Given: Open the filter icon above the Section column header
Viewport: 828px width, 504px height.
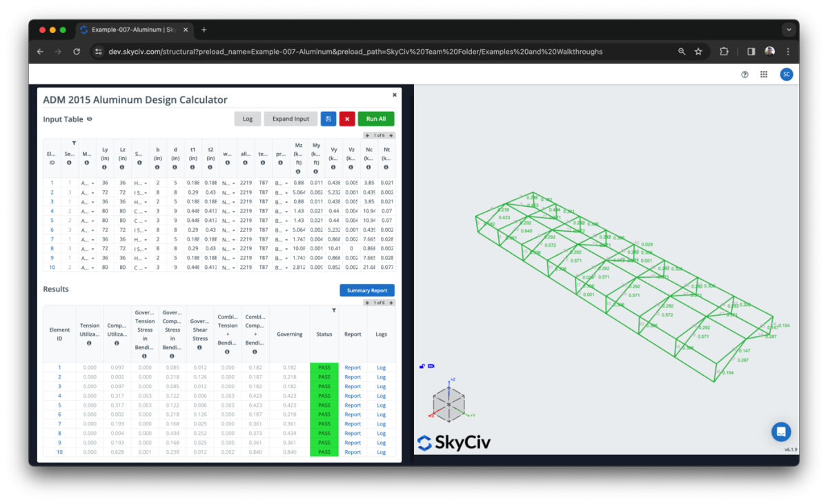Looking at the screenshot, I should (x=74, y=143).
